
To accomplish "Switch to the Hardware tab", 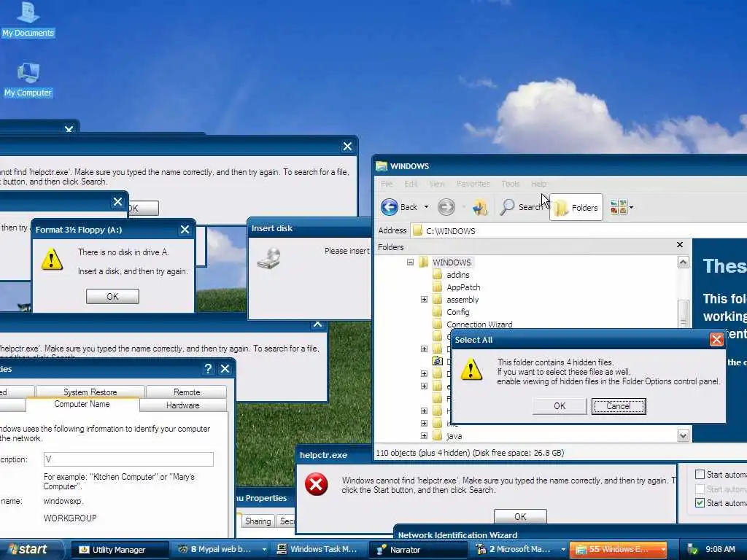I will point(183,405).
